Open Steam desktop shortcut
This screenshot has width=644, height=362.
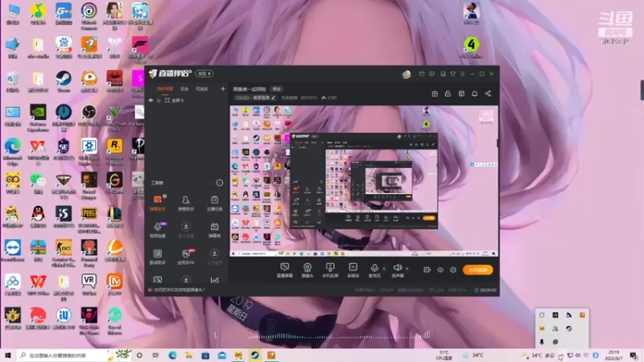point(64,82)
